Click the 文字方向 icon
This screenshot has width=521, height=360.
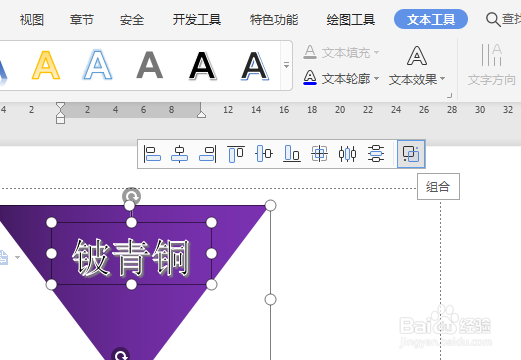point(491,55)
